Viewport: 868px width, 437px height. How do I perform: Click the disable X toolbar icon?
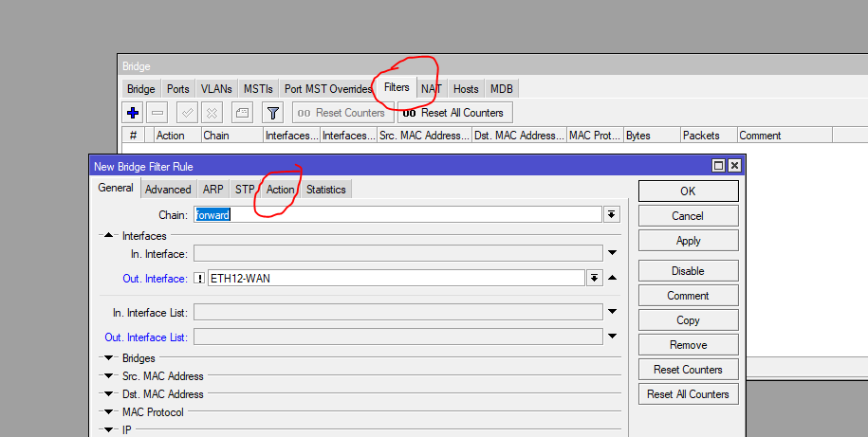point(212,113)
